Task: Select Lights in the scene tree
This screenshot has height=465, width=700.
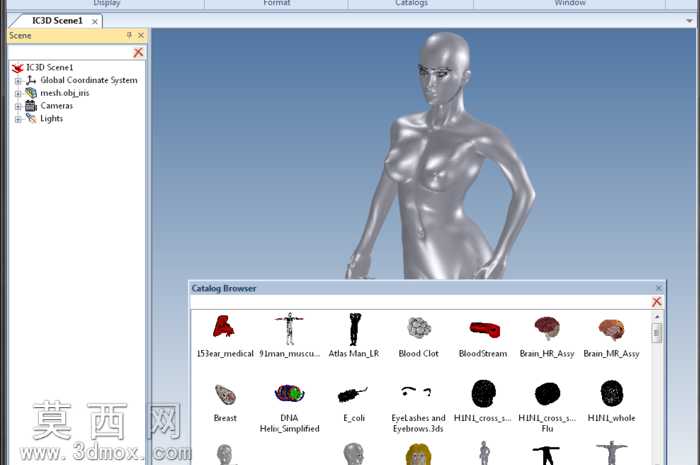Action: (x=51, y=118)
